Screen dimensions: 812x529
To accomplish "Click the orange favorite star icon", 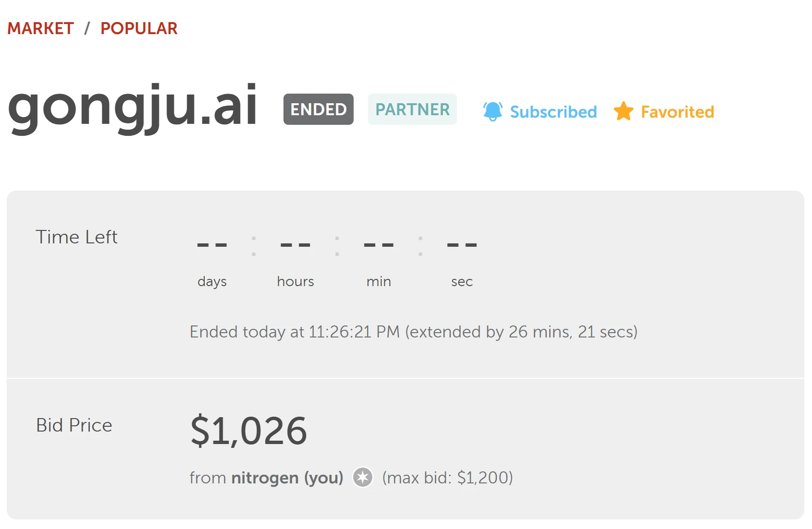I will [x=624, y=111].
